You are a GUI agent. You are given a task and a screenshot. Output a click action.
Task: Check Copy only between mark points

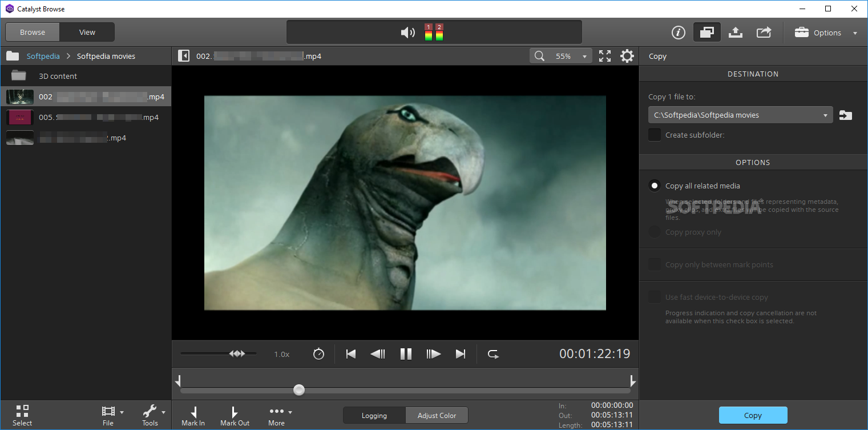(655, 264)
